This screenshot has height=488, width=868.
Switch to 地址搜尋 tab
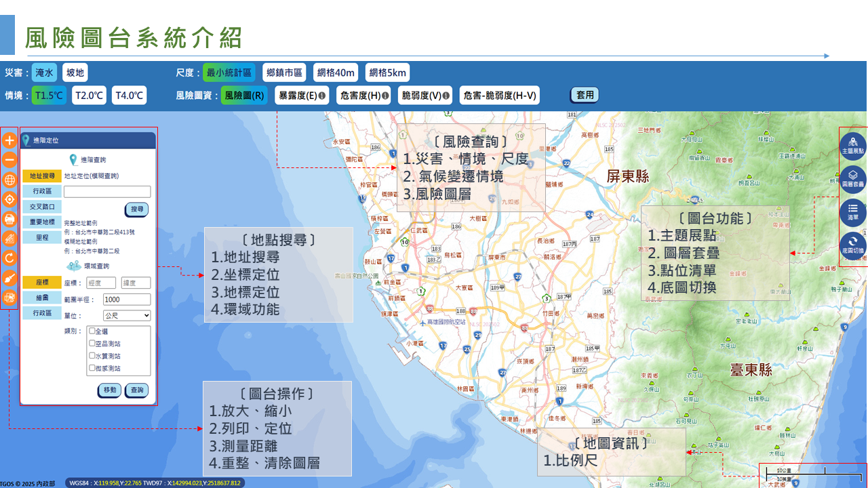tap(42, 176)
